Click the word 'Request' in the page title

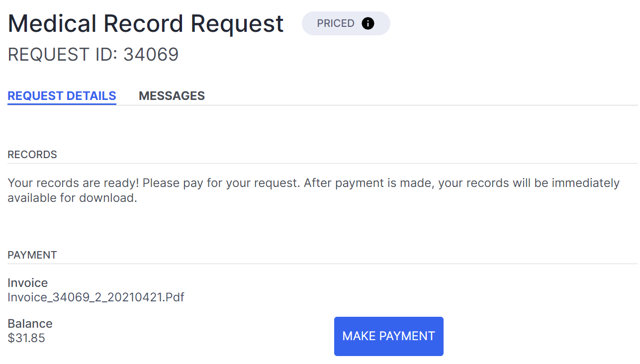coord(237,23)
